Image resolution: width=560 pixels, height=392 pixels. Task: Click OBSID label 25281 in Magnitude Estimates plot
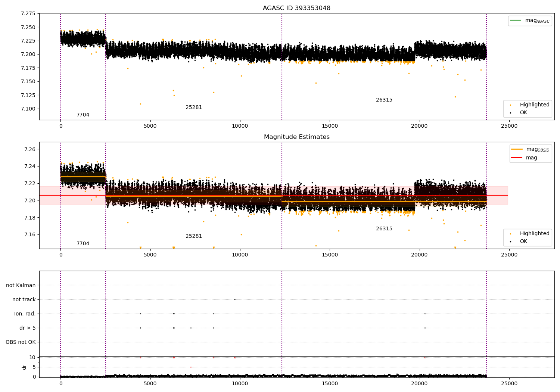pos(194,236)
